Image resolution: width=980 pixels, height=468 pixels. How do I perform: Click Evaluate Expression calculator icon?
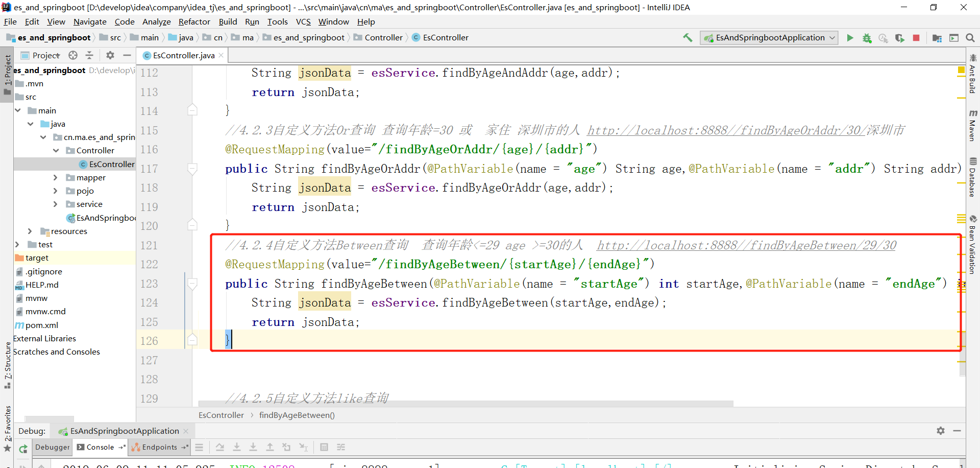tap(324, 447)
